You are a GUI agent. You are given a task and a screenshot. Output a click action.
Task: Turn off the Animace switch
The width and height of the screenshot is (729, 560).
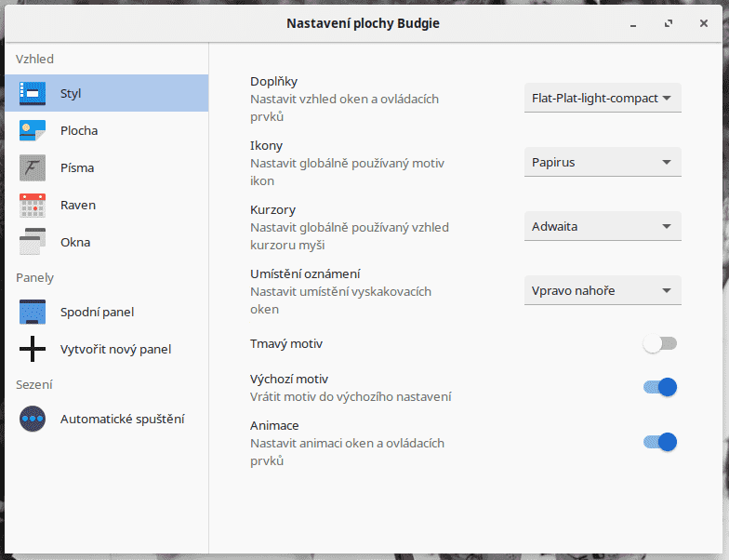coord(659,442)
